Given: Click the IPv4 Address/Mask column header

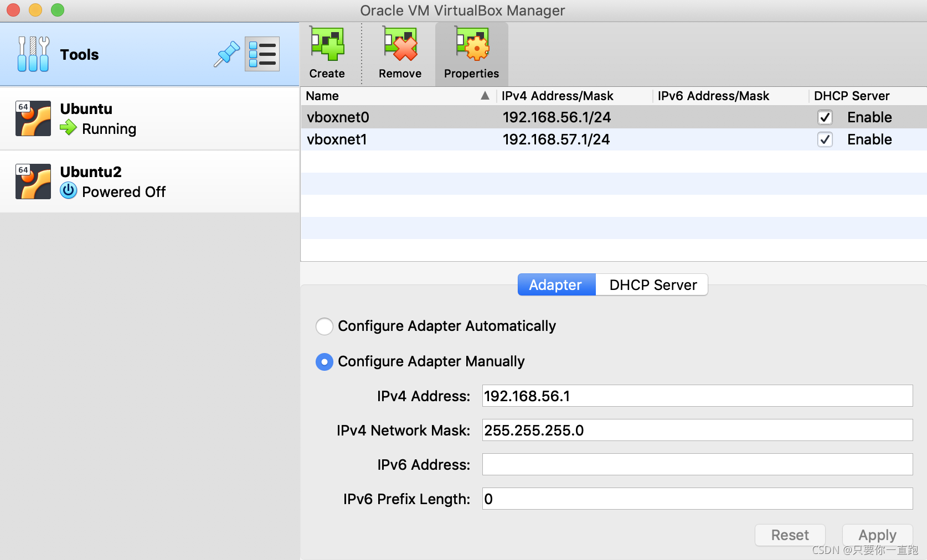Looking at the screenshot, I should (558, 96).
